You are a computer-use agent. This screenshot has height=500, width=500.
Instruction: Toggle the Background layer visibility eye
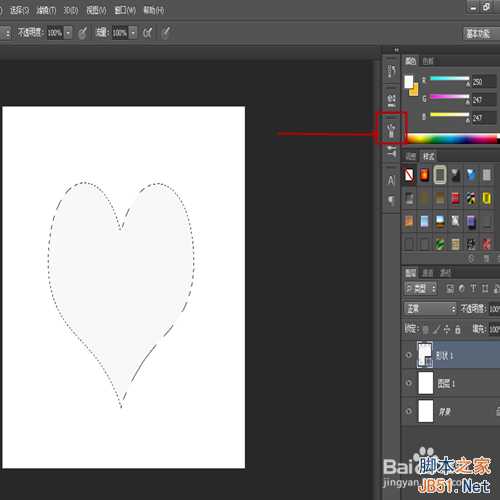409,411
